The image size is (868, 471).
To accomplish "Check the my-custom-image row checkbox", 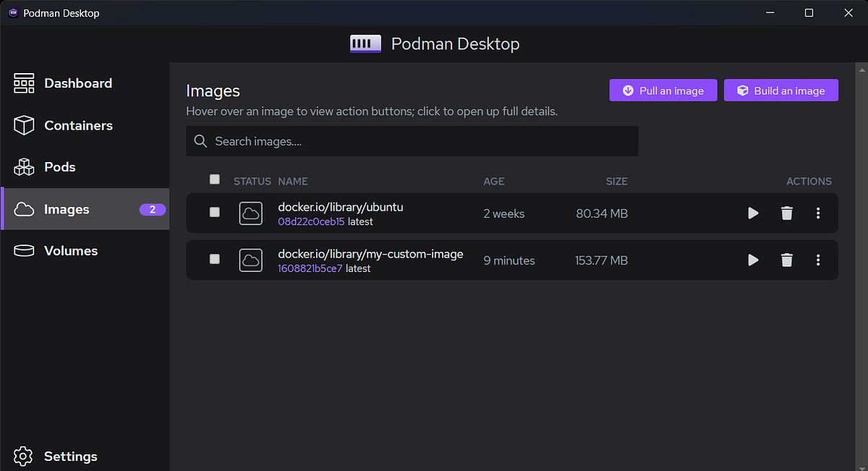I will (214, 260).
